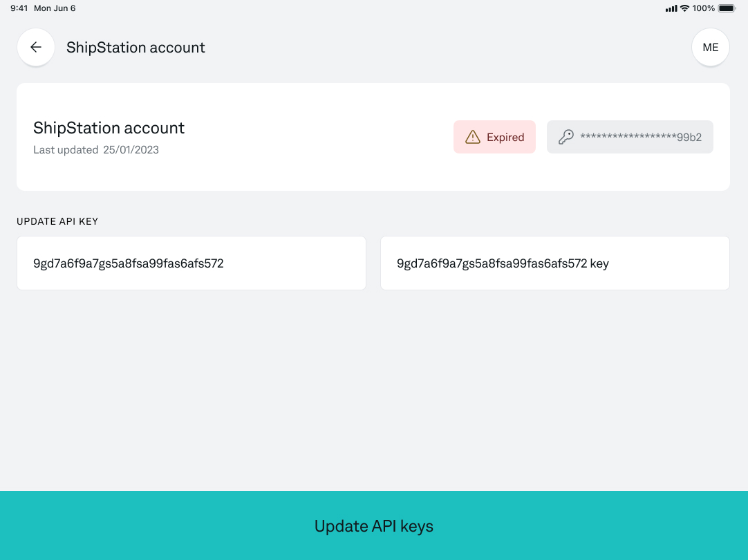The height and width of the screenshot is (560, 748).
Task: Click the Last updated 25/01/2023 text
Action: 96,150
